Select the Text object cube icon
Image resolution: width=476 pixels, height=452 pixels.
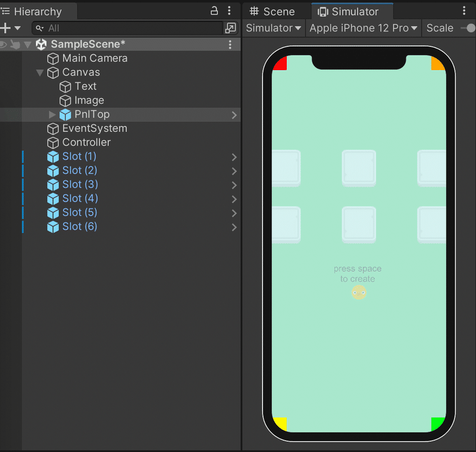(x=65, y=87)
